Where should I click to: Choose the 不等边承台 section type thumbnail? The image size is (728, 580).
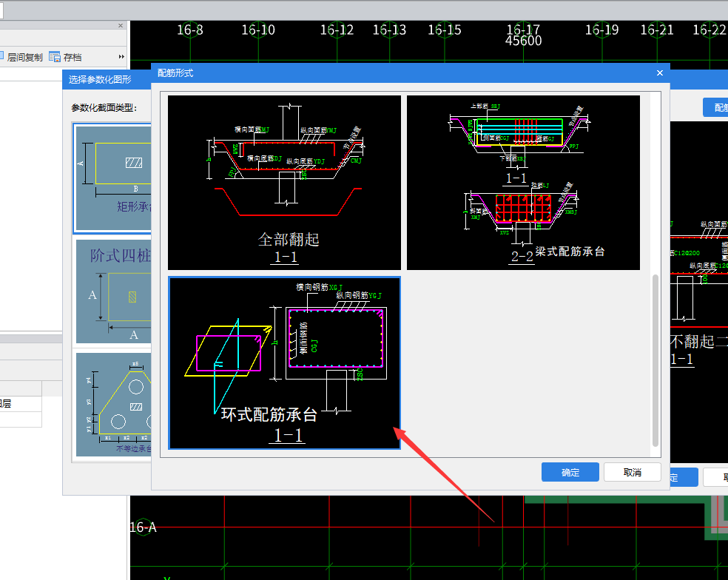click(114, 405)
